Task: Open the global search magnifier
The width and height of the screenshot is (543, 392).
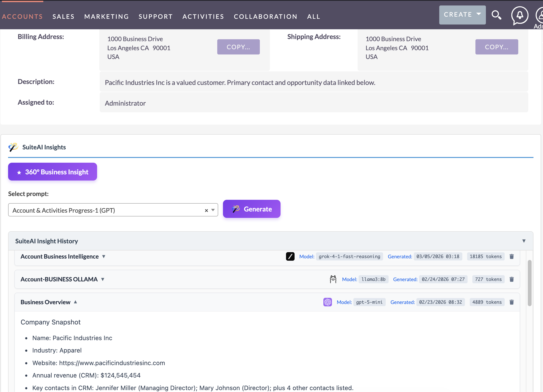Action: click(x=497, y=15)
